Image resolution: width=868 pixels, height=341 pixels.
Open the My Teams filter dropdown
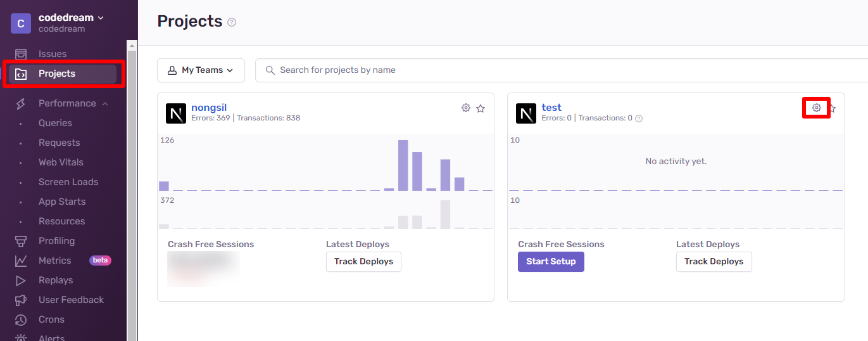pos(201,70)
